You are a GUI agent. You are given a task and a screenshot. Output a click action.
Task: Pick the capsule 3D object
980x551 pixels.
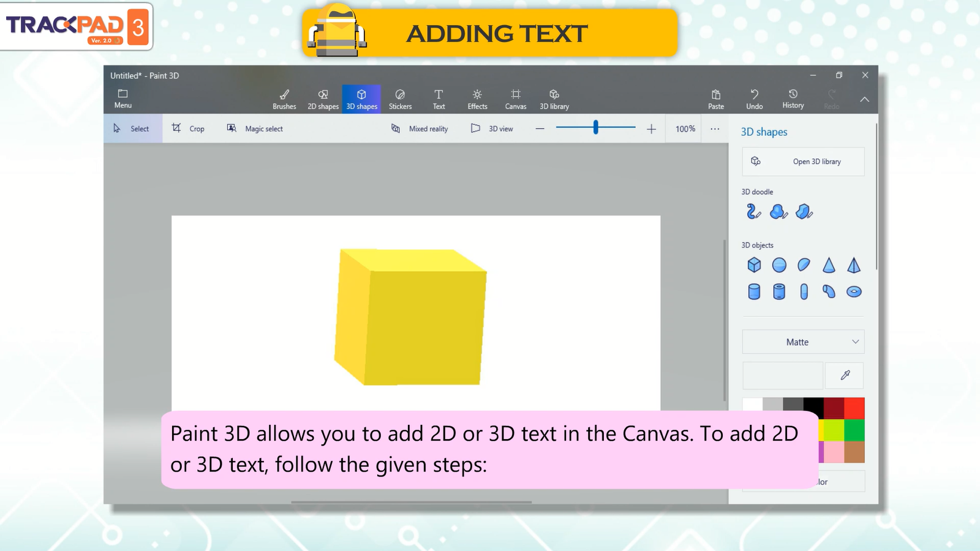[x=804, y=291]
